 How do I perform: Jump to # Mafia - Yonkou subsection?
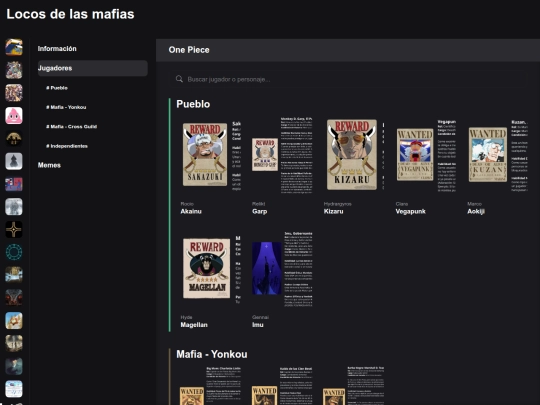tap(66, 107)
